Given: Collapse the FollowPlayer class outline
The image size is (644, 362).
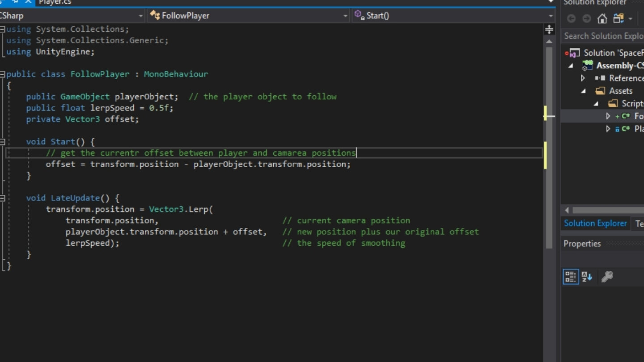Looking at the screenshot, I should tap(2, 74).
